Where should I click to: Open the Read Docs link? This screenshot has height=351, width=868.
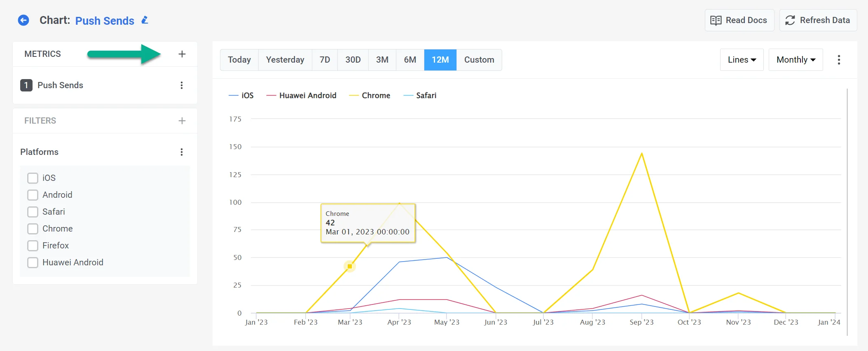pyautogui.click(x=739, y=20)
